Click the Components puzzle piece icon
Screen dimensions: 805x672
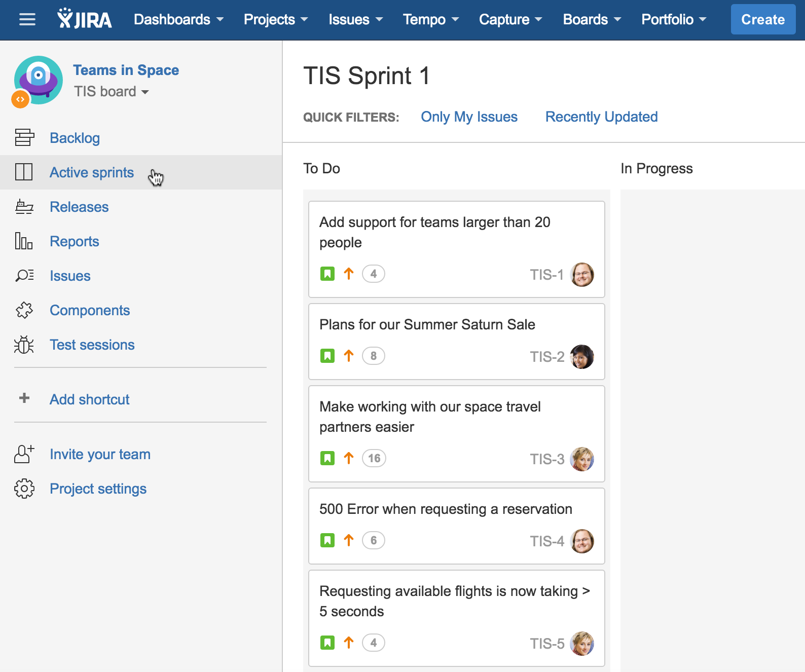pyautogui.click(x=24, y=310)
